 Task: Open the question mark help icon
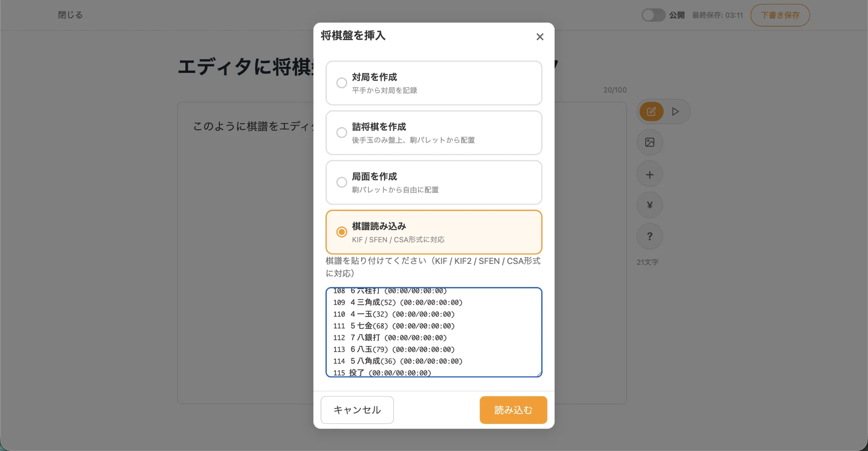pos(650,236)
